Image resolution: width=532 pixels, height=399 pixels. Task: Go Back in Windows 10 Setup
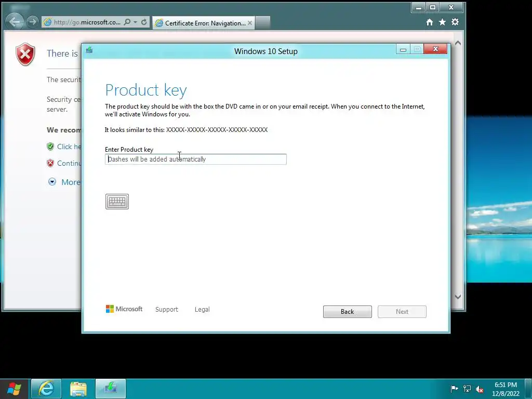348,312
